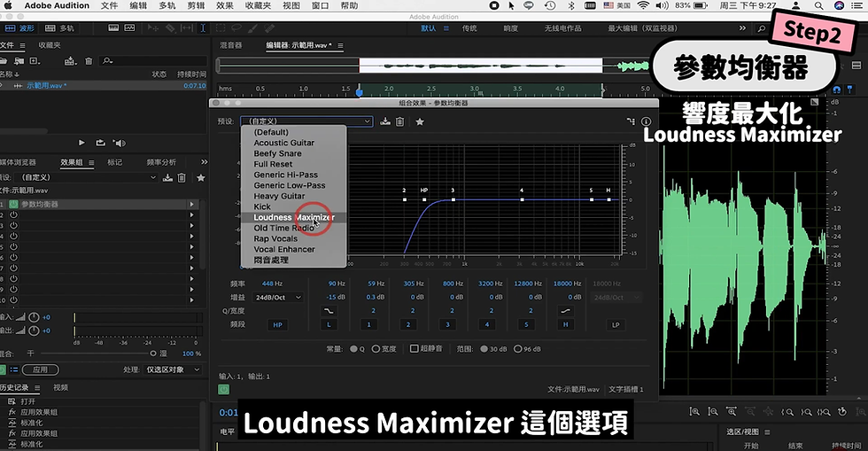Click zoom to in point icon
The width and height of the screenshot is (868, 451).
pos(787,412)
